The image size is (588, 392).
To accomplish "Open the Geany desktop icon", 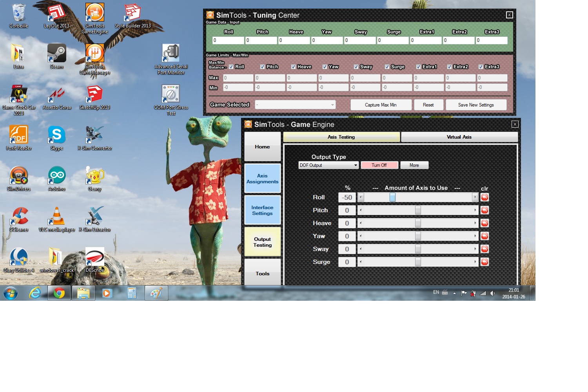I will coord(94,179).
